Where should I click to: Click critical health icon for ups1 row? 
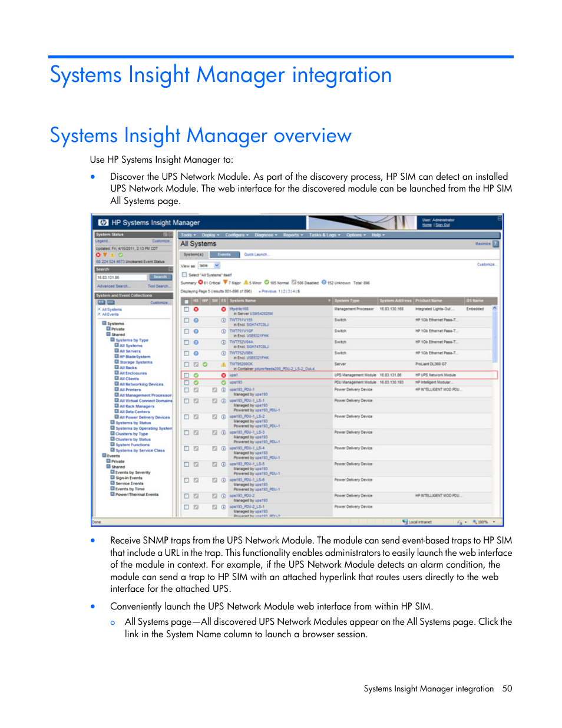pyautogui.click(x=224, y=375)
